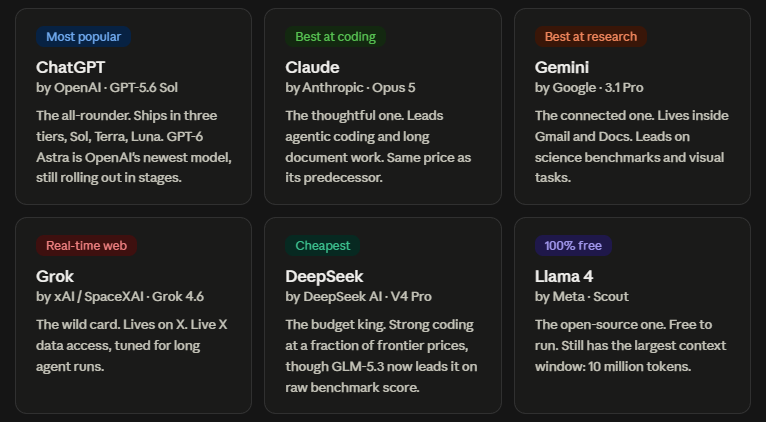The width and height of the screenshot is (766, 422).
Task: Open the Grok card title
Action: pyautogui.click(x=55, y=276)
